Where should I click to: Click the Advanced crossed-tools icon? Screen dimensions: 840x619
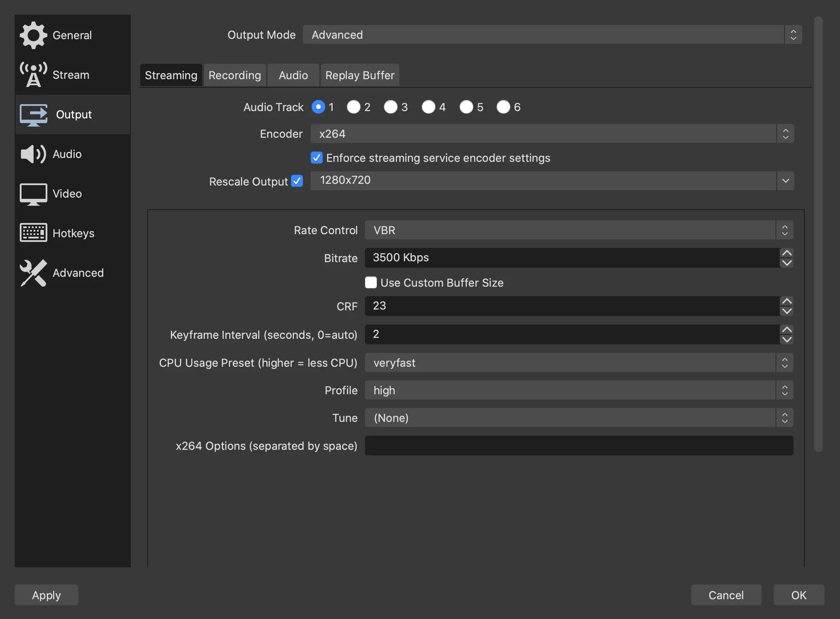pos(33,273)
